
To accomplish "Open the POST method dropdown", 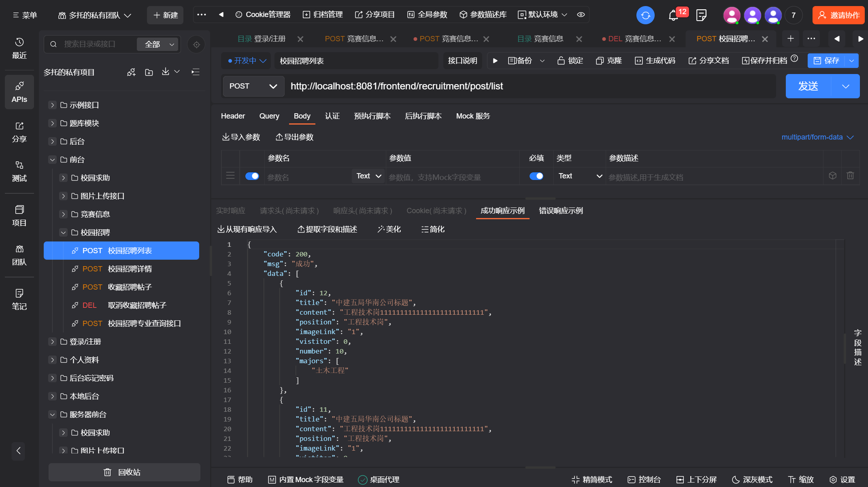I will (x=253, y=86).
